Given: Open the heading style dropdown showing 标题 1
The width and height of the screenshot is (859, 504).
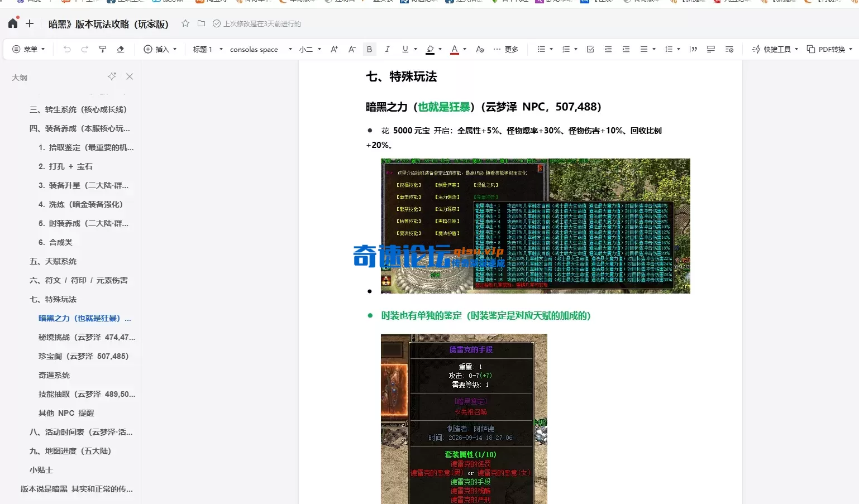Looking at the screenshot, I should (208, 49).
